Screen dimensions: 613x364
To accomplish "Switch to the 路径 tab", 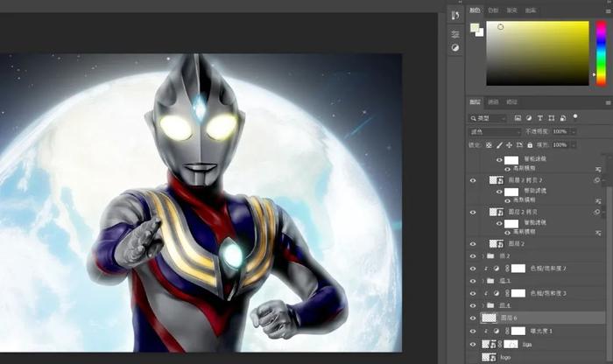I will point(511,101).
